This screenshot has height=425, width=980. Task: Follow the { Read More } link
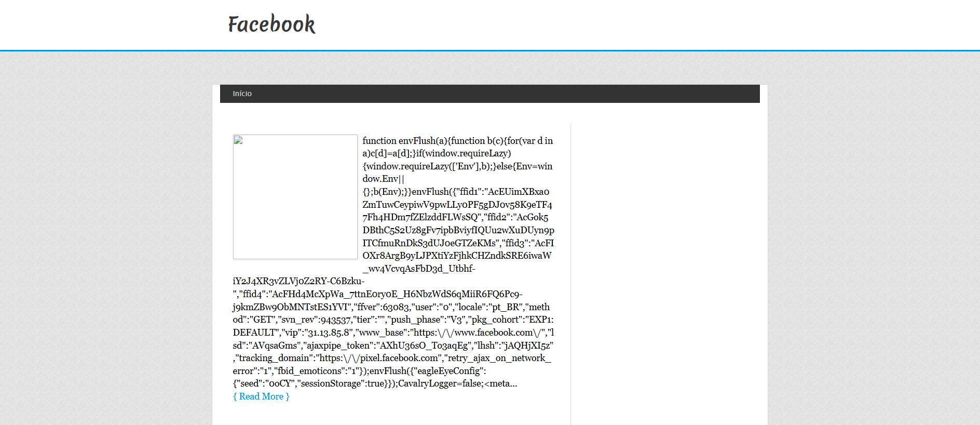pos(261,396)
